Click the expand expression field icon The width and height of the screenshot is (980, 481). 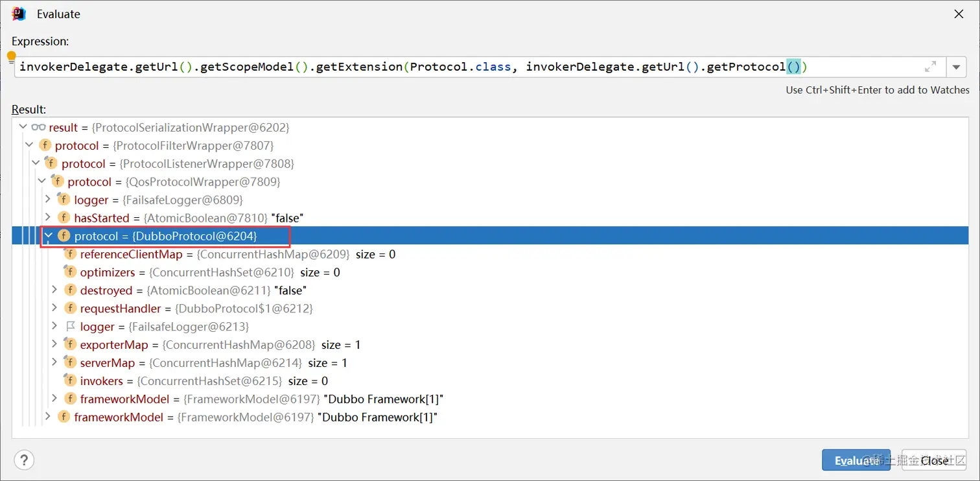tap(930, 66)
